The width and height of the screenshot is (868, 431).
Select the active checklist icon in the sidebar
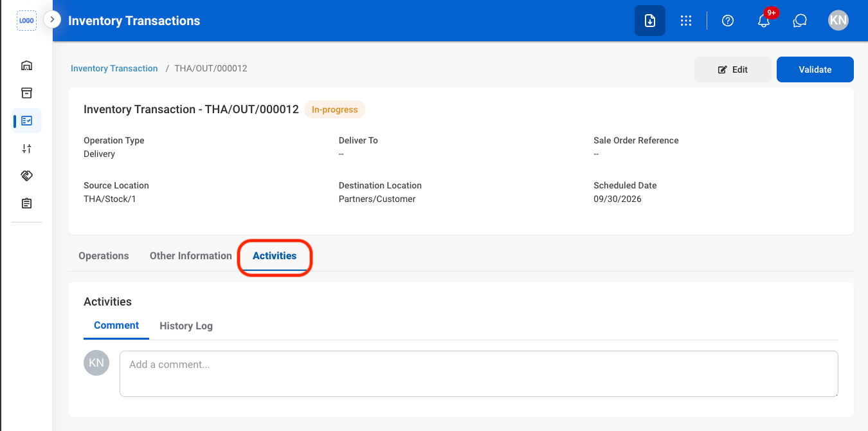coord(26,120)
